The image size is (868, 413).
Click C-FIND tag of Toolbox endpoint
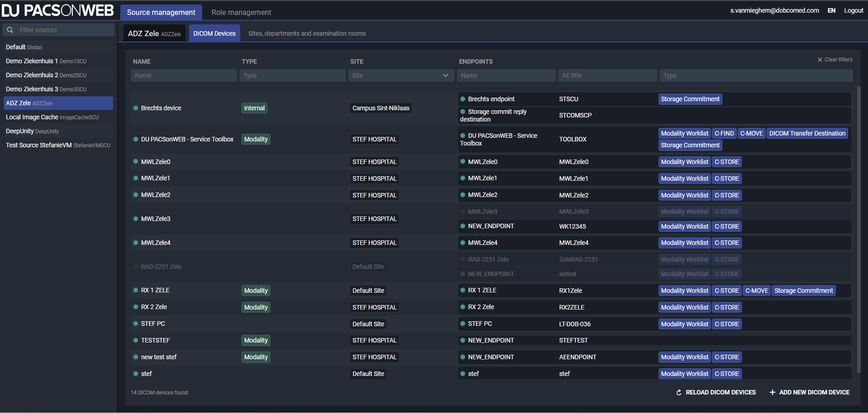click(x=724, y=133)
